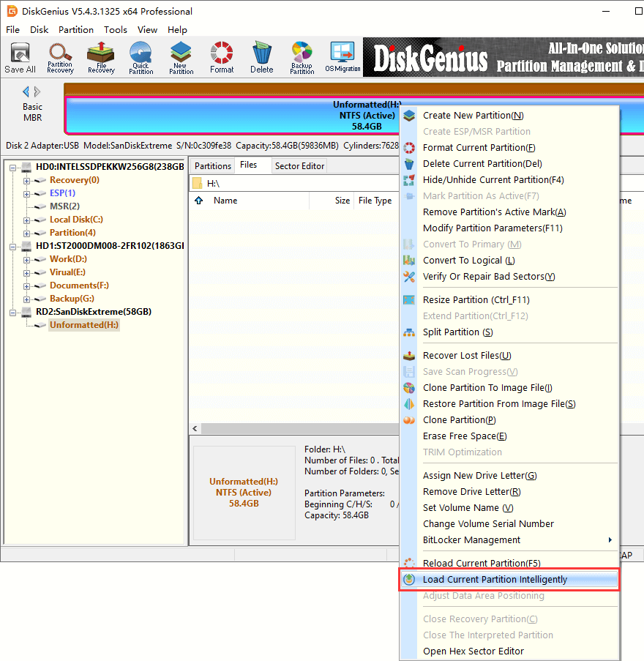Select Unformatted(H:) in the disk tree
Screen dimensions: 644x661
[x=83, y=325]
